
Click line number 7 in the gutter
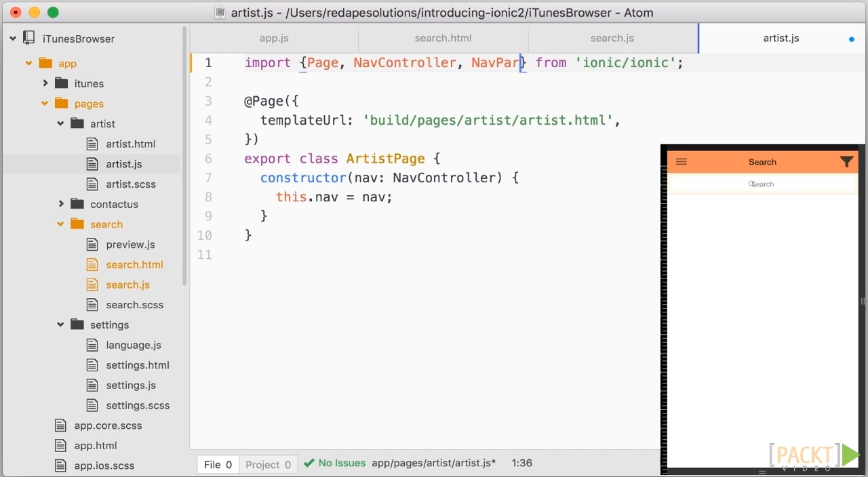208,178
